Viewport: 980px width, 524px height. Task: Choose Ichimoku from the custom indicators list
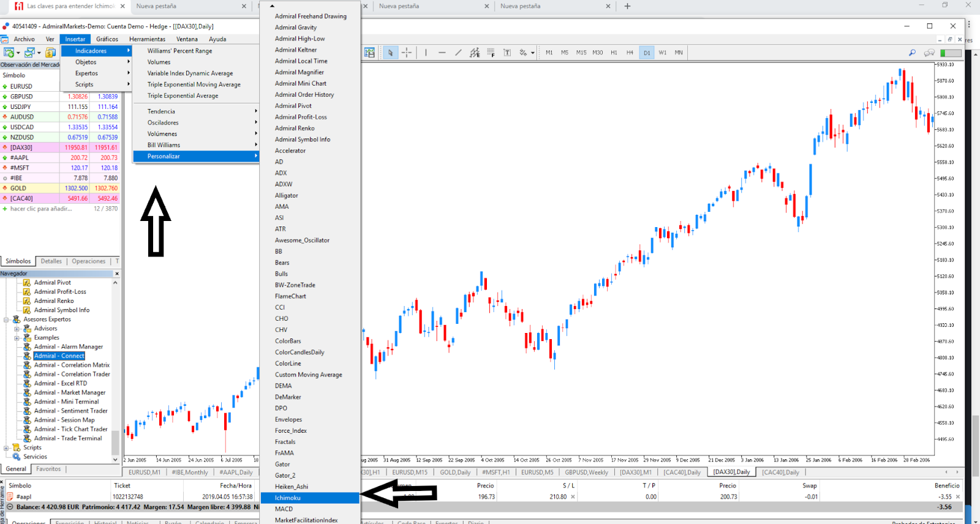click(x=310, y=498)
